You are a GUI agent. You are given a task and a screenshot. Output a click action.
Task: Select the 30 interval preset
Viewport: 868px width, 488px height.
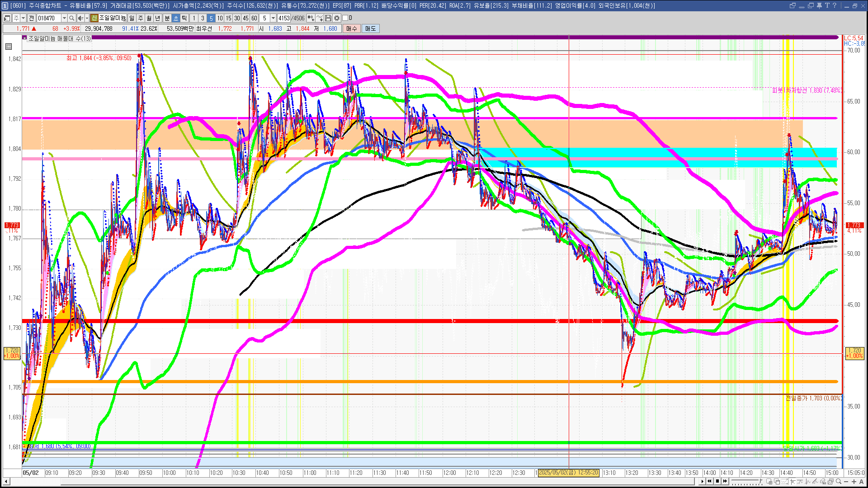[x=237, y=18]
